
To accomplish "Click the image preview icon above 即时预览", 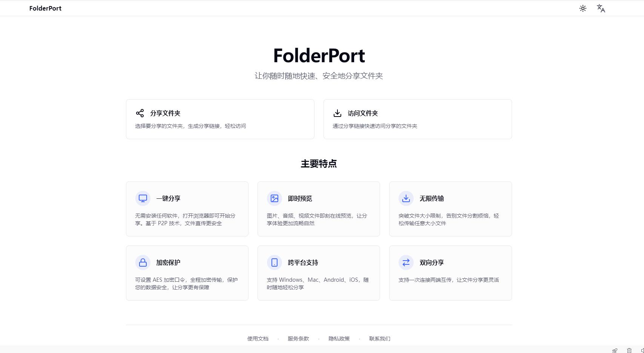I will [x=274, y=198].
